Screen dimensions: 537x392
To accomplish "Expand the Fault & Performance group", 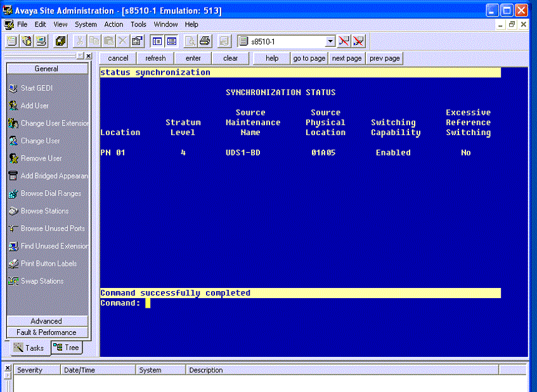I will 47,332.
